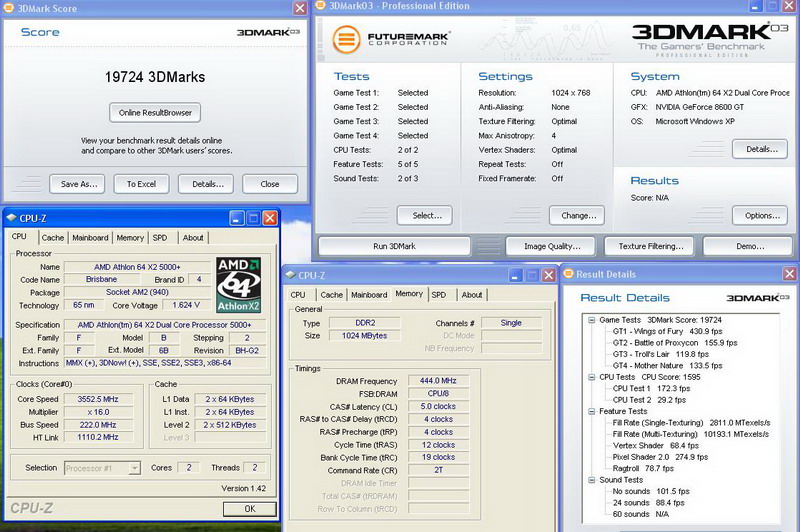The image size is (800, 532).
Task: Click OK in the left CPU-Z window
Action: [249, 509]
